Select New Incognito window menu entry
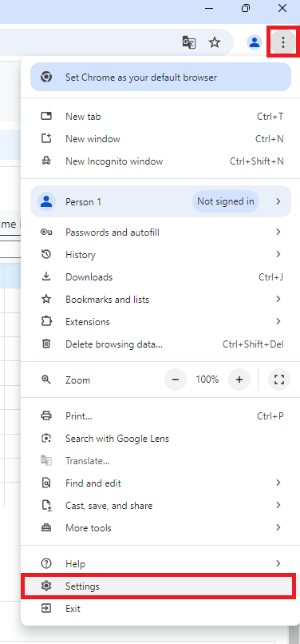Viewport: 300px width, 644px height. click(x=160, y=161)
